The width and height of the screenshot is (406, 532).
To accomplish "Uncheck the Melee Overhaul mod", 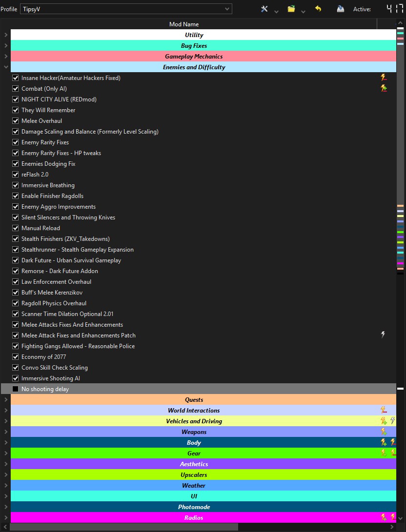I will 15,121.
